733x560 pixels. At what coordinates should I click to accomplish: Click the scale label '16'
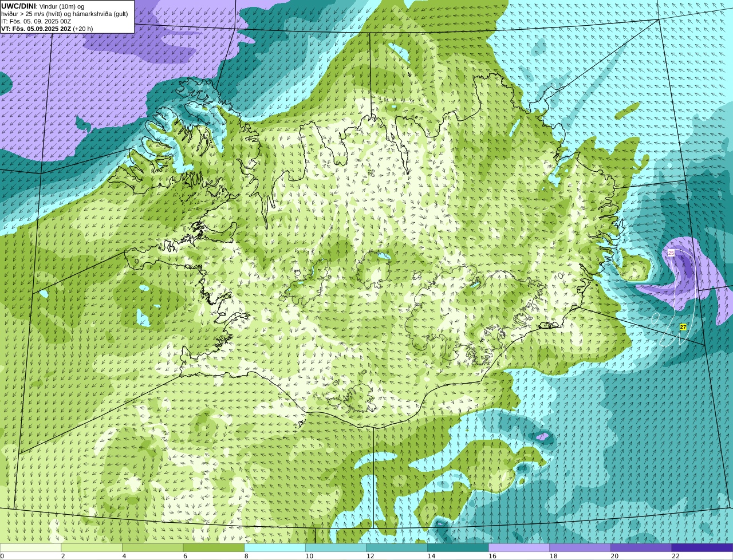pos(492,556)
